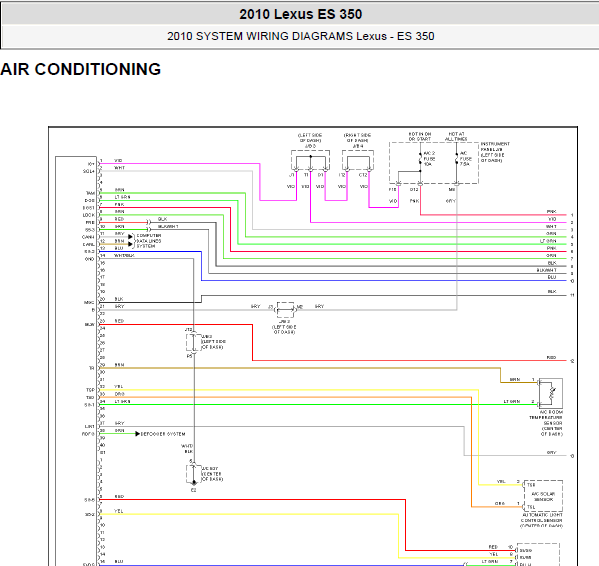The width and height of the screenshot is (599, 566).
Task: Click the 'DEFOGGER SYSTEM' label
Action: pyautogui.click(x=163, y=434)
